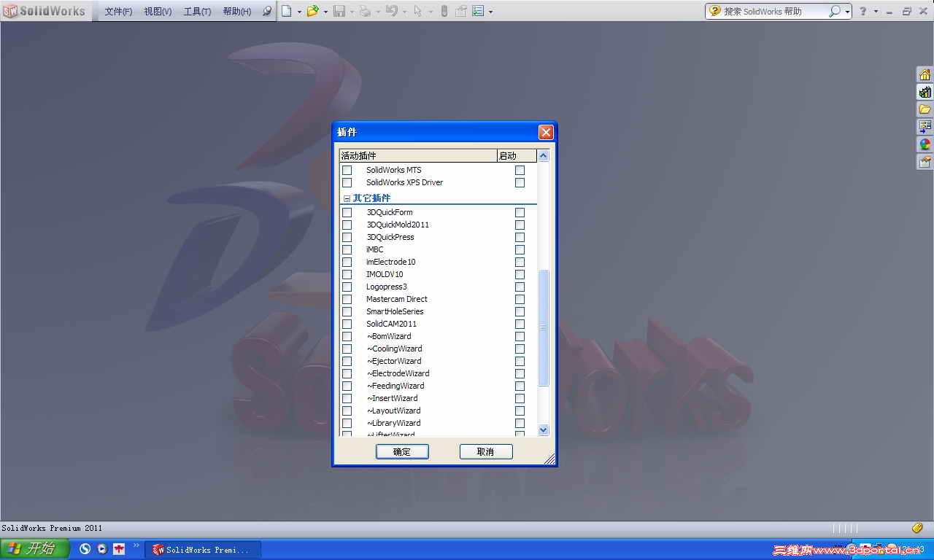
Task: Click the file properties icon in the toolbar
Action: tap(461, 11)
